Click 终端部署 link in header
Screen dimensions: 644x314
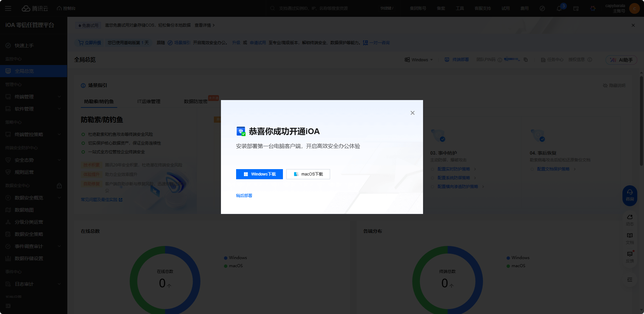click(457, 60)
